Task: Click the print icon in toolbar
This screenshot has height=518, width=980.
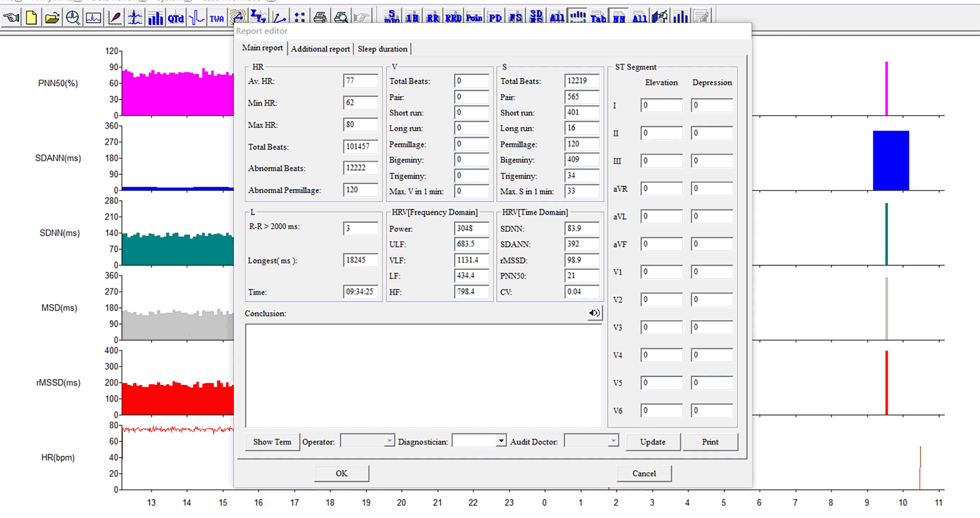Action: (320, 17)
